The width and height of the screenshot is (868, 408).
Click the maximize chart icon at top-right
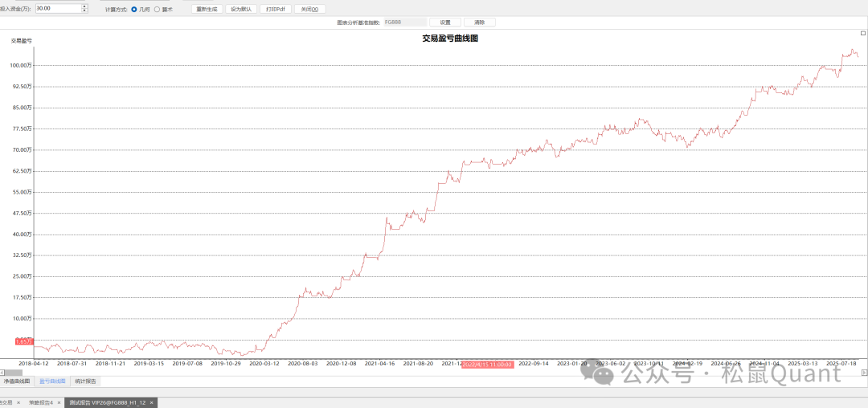pos(862,34)
